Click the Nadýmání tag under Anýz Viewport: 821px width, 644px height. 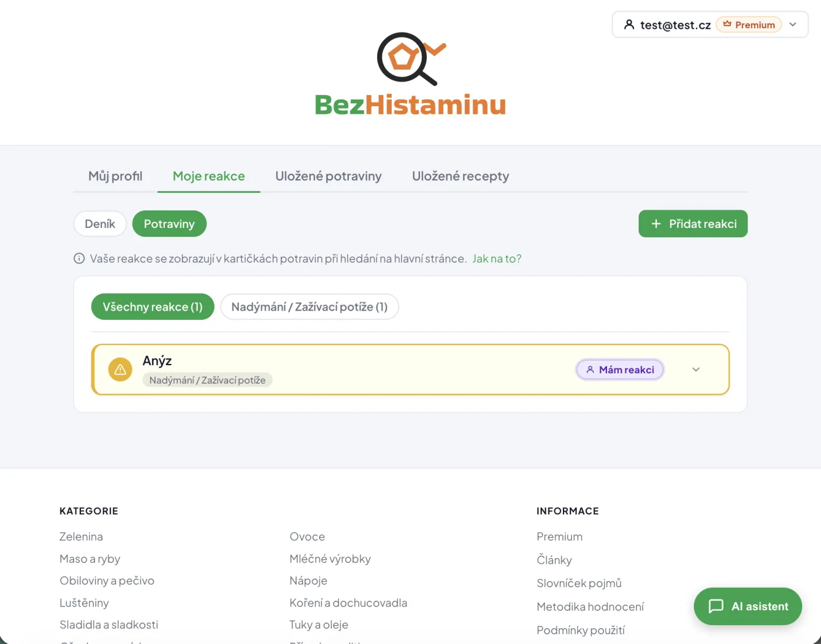(208, 380)
